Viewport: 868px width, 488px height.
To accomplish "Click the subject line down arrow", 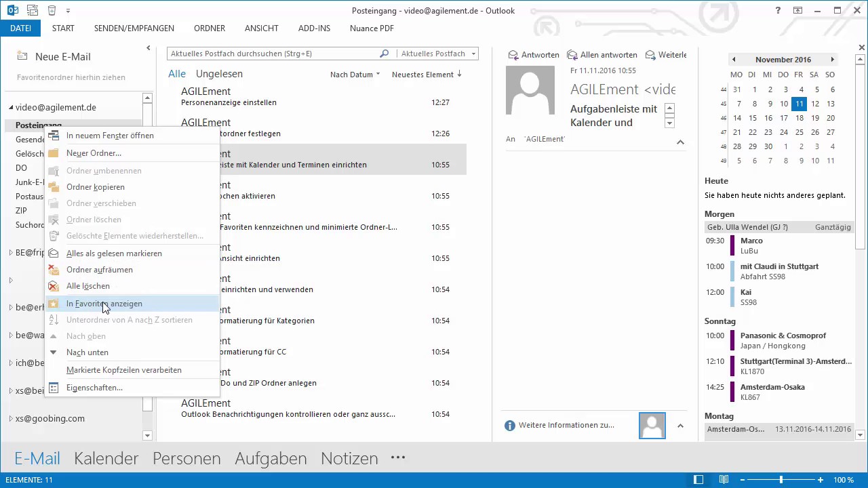I will click(x=669, y=123).
